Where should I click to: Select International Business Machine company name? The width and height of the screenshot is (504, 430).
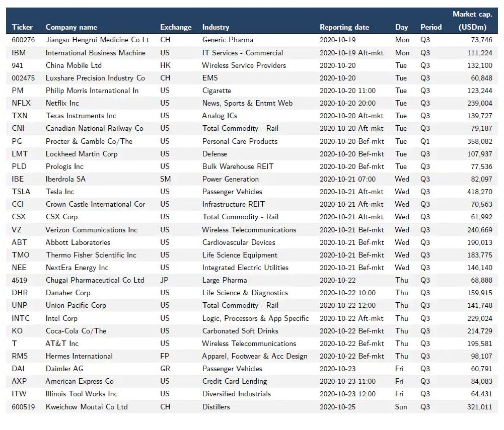[96, 53]
